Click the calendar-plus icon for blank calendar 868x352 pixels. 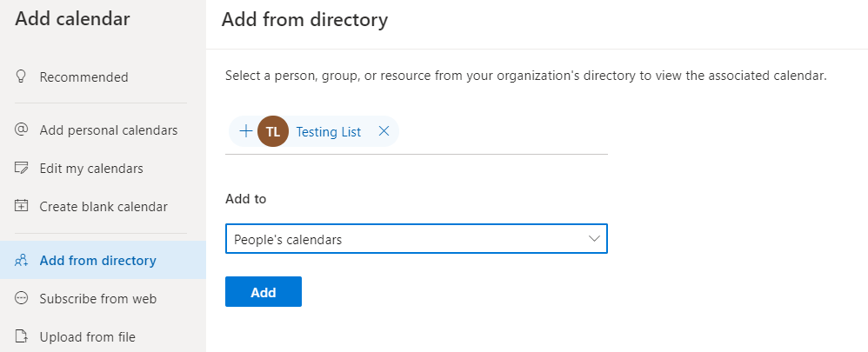pos(22,206)
